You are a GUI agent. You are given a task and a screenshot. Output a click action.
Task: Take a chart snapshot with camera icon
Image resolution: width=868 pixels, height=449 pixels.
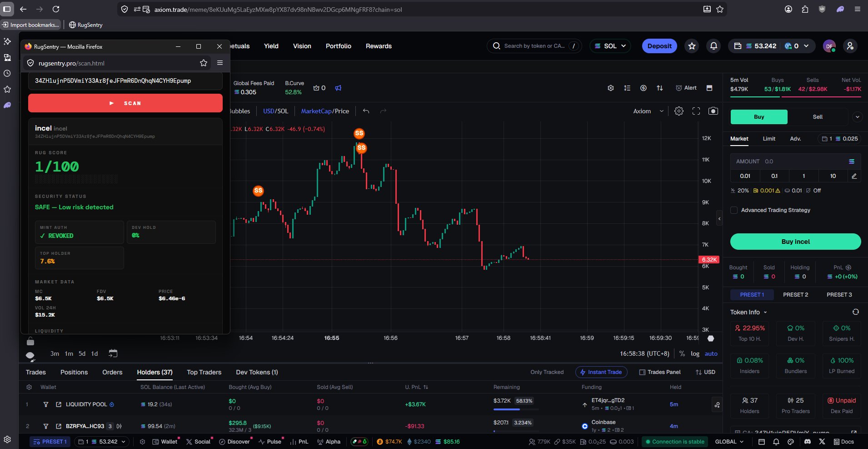[x=713, y=111]
